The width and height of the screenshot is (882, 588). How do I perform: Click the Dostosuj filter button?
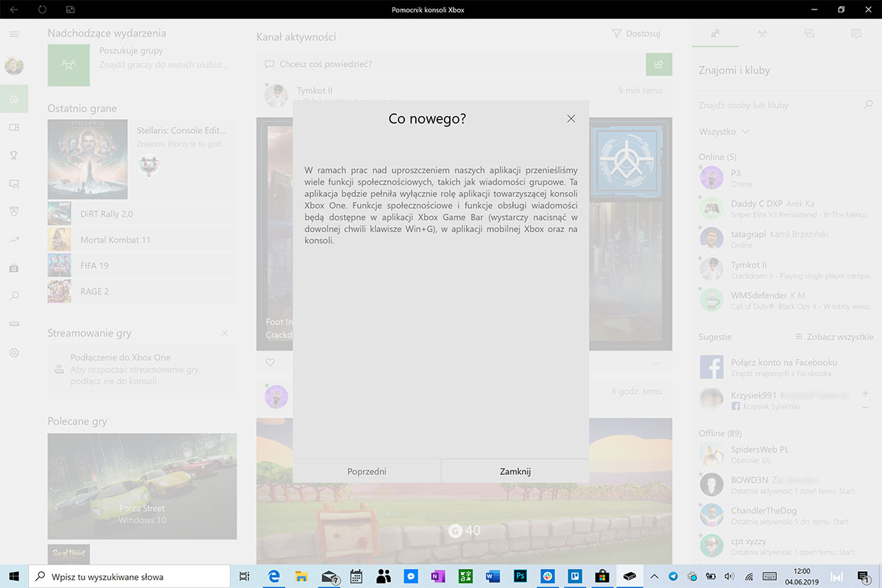[637, 34]
